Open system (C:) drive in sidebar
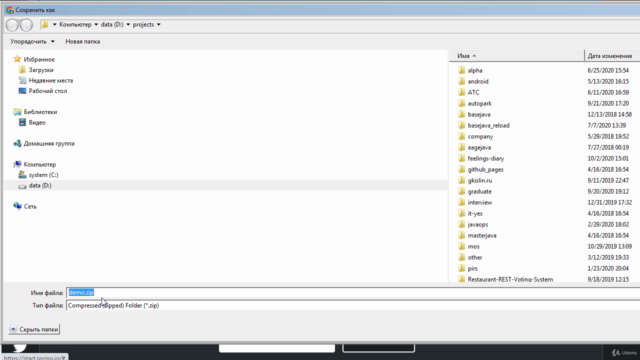640x360 pixels. [43, 175]
